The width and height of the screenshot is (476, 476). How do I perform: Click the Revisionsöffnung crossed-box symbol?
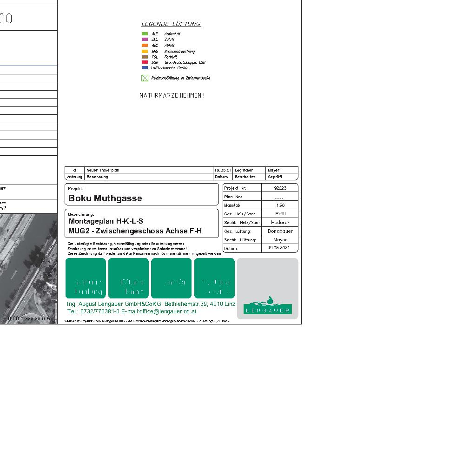(x=145, y=78)
